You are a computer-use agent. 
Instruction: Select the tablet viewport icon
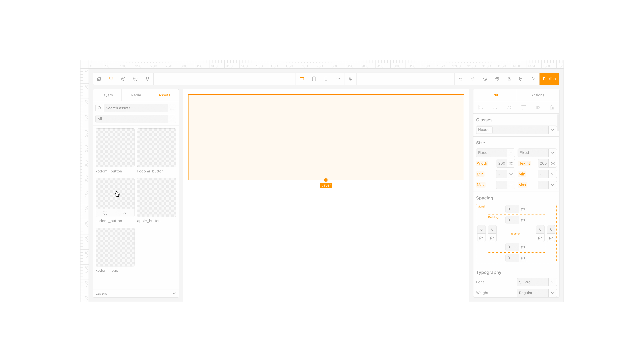click(x=314, y=79)
